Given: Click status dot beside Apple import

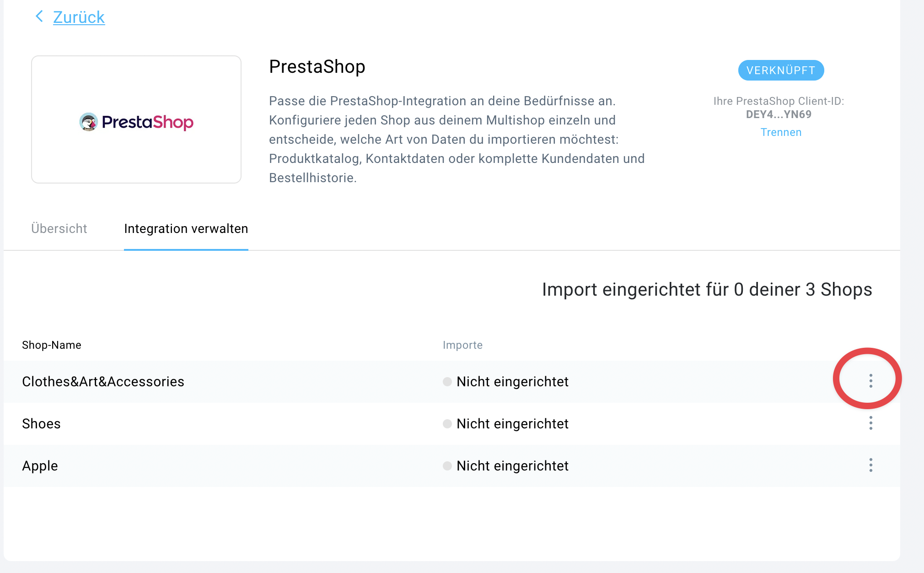Looking at the screenshot, I should pos(447,466).
